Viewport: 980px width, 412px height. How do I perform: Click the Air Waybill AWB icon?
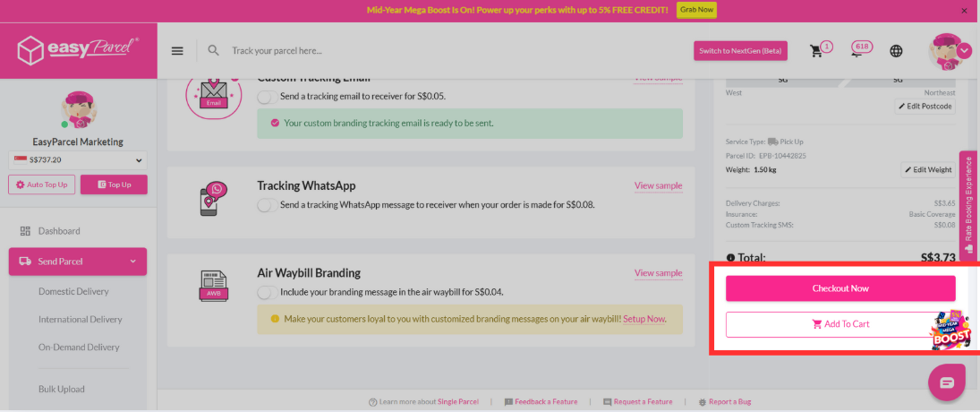(214, 287)
